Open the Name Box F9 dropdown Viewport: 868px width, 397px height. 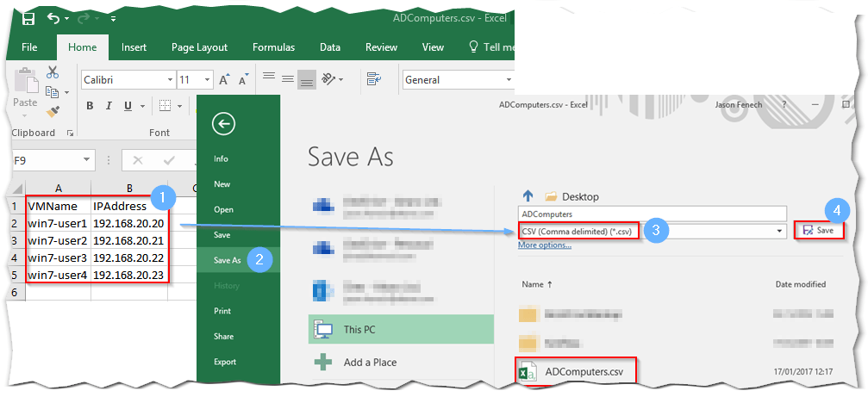point(86,160)
